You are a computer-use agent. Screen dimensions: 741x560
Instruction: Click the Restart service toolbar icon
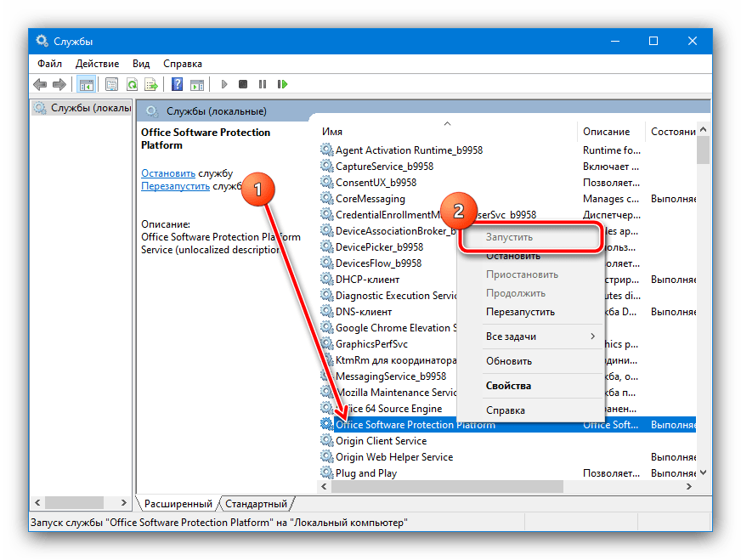pos(282,84)
